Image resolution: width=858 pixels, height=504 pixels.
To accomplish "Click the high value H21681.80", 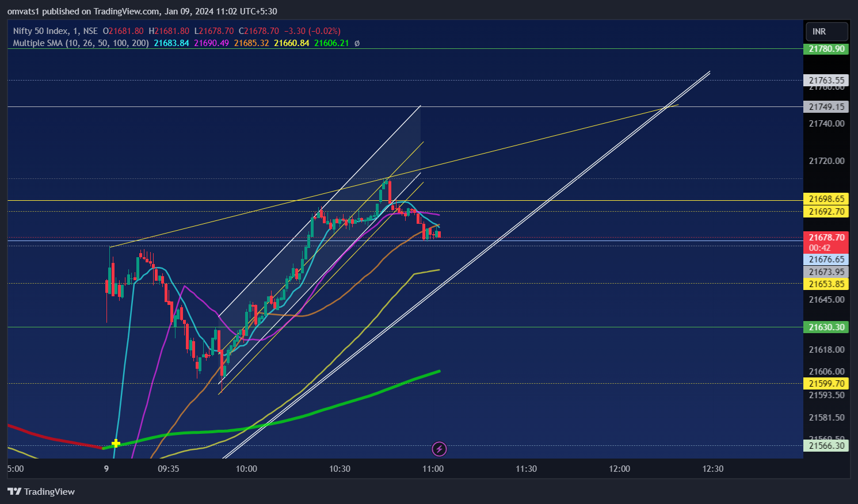I will coord(169,31).
